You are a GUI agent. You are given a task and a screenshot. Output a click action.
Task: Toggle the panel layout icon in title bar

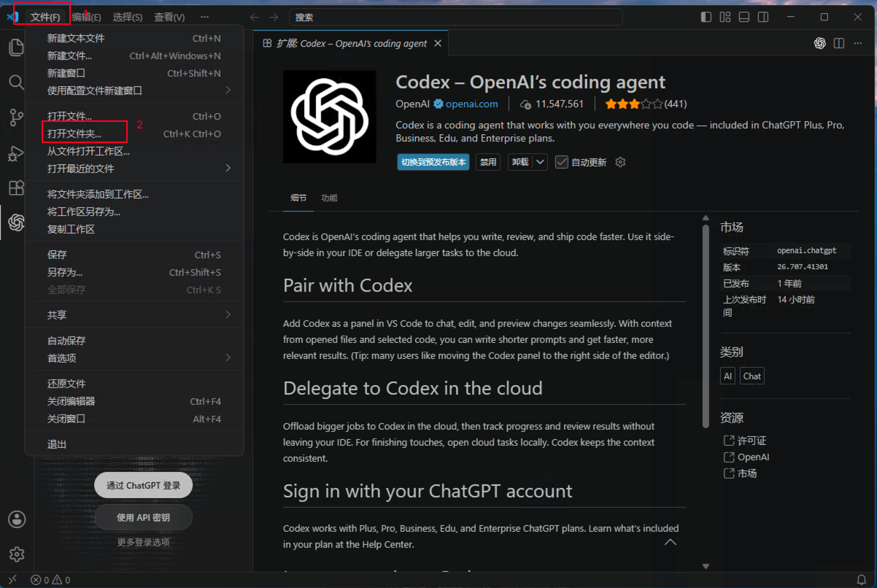click(x=744, y=17)
